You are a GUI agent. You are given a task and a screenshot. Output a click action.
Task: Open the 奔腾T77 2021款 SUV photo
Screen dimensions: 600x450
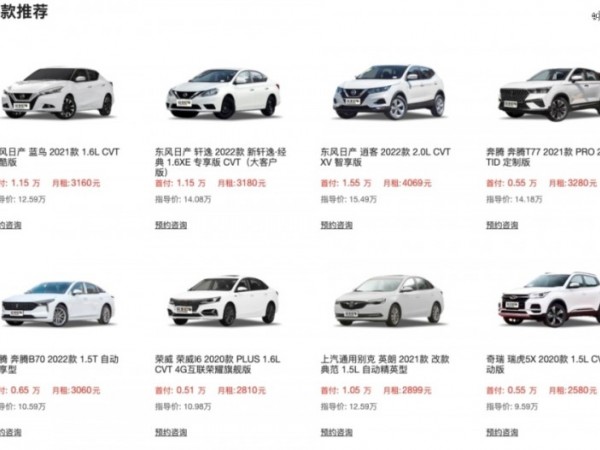(549, 94)
